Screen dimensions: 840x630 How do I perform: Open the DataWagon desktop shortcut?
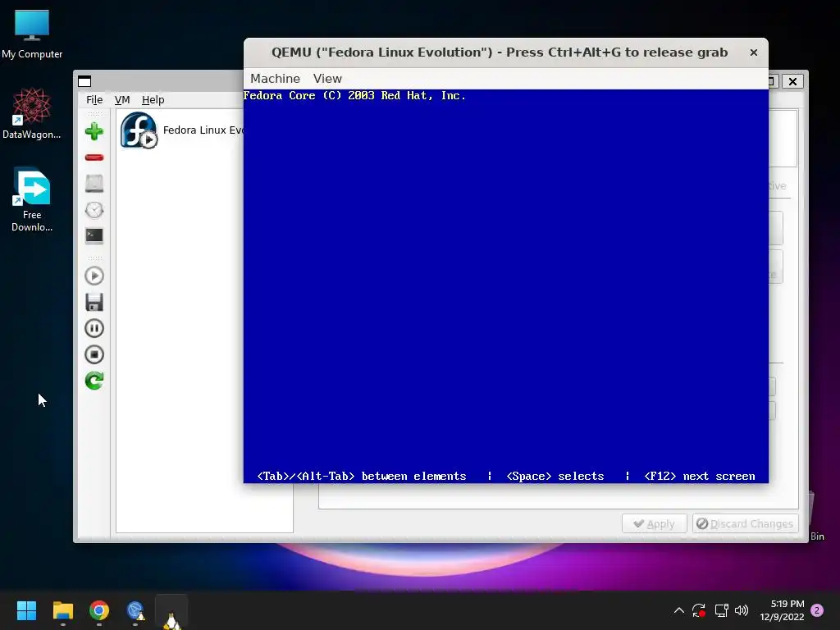(32, 113)
